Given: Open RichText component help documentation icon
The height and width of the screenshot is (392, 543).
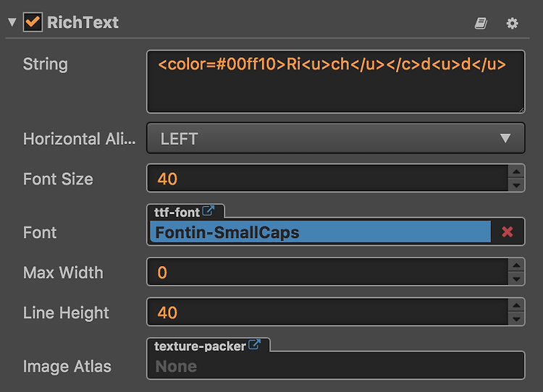Looking at the screenshot, I should pyautogui.click(x=481, y=24).
